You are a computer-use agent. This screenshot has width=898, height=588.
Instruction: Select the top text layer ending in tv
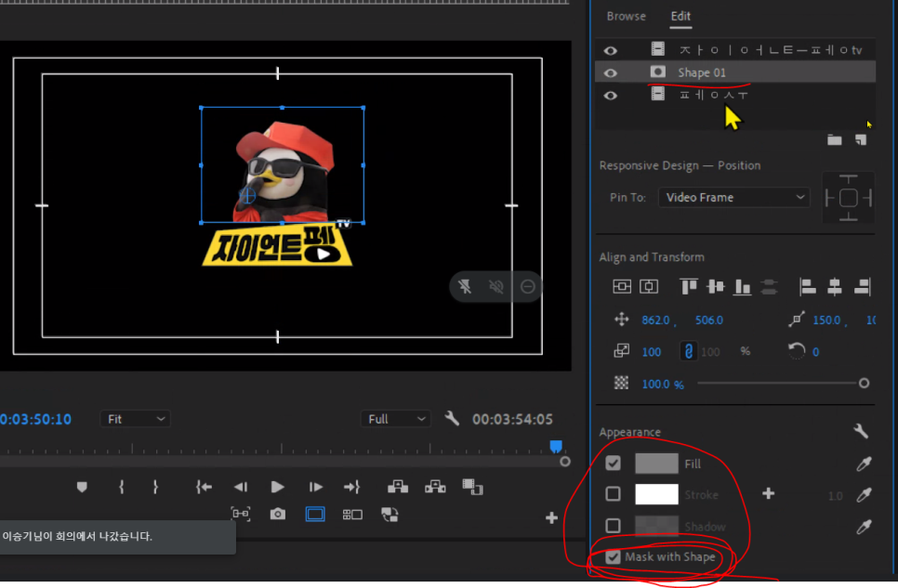click(x=735, y=50)
